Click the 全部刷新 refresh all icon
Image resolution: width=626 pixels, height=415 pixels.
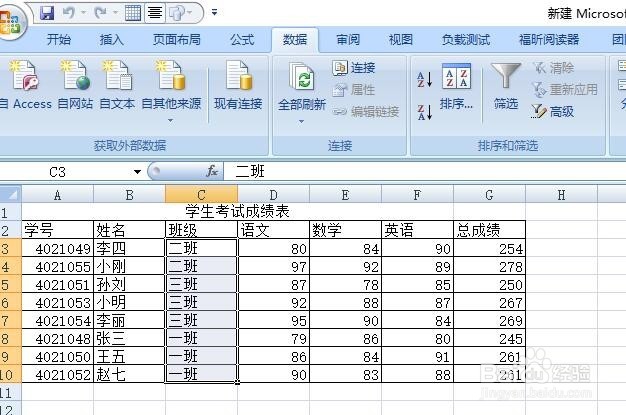point(302,77)
